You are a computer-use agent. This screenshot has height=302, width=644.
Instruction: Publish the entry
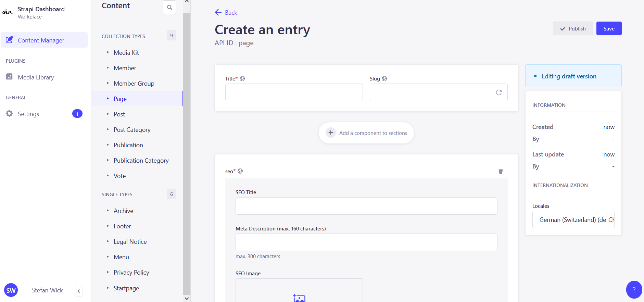pyautogui.click(x=573, y=28)
